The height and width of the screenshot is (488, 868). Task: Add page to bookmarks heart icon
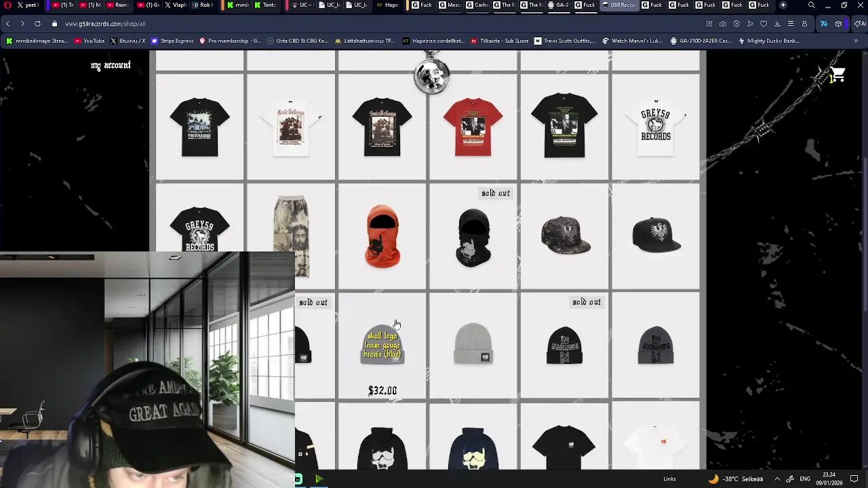point(764,24)
